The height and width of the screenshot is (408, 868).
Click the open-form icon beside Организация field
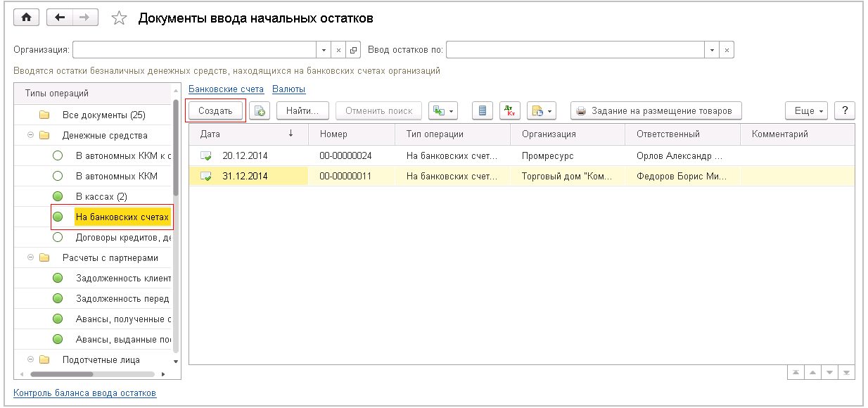354,50
